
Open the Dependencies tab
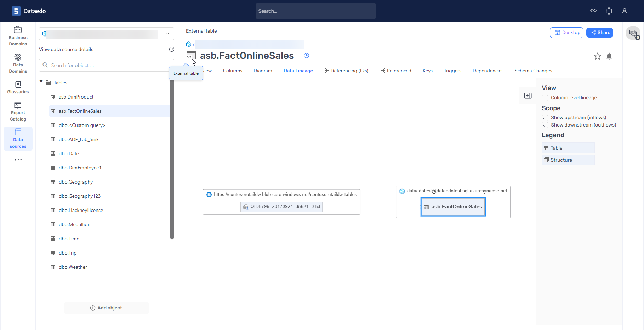488,71
